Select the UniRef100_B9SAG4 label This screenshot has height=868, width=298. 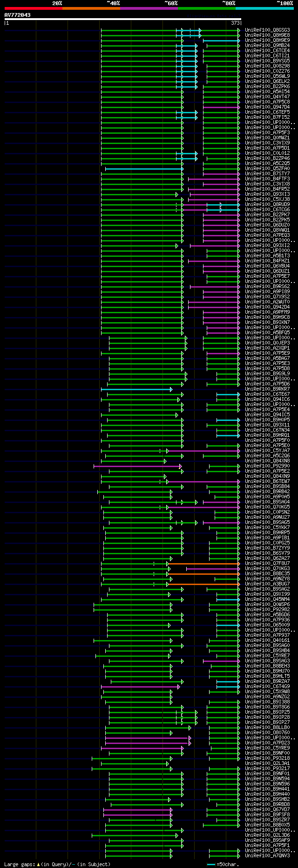click(267, 502)
